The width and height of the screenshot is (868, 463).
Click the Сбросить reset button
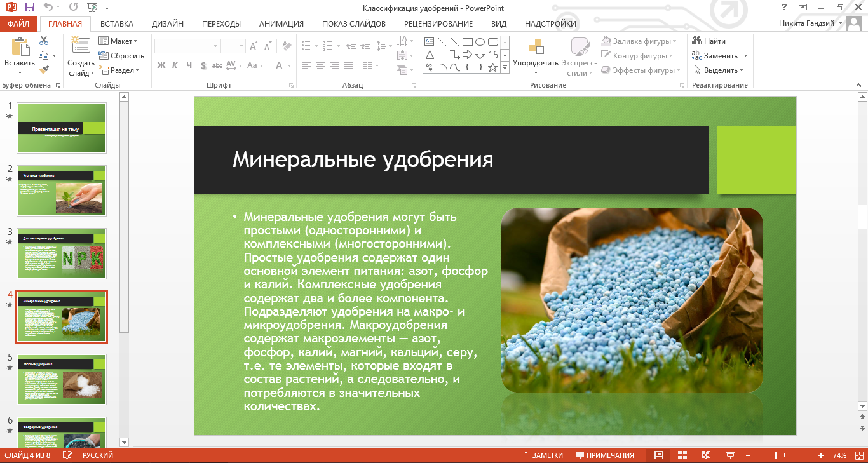tap(121, 56)
